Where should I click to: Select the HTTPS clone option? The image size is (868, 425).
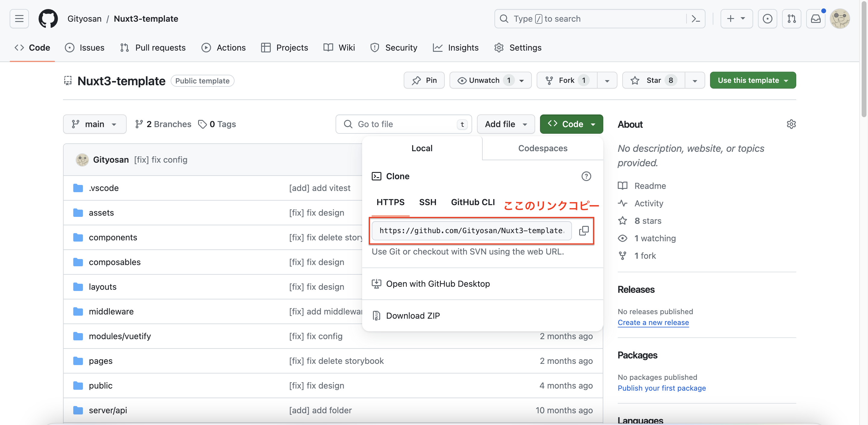click(390, 202)
